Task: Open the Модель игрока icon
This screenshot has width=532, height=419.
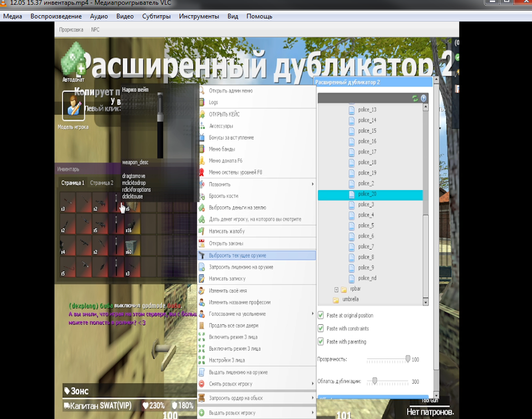Action: click(73, 106)
